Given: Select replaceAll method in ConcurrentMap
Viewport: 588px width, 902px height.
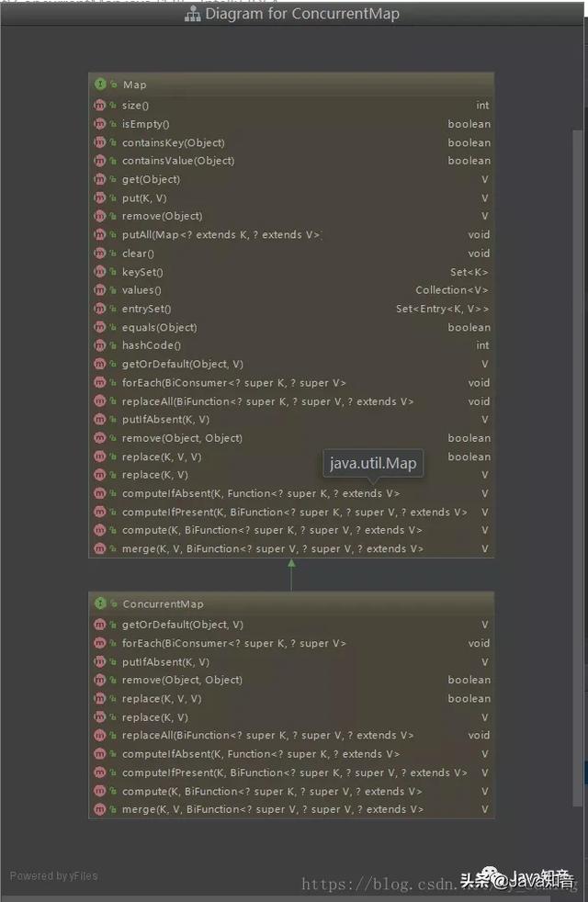Looking at the screenshot, I should (267, 735).
